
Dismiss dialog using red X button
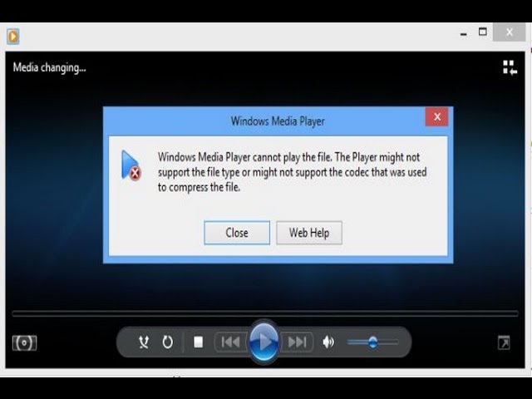coord(437,117)
